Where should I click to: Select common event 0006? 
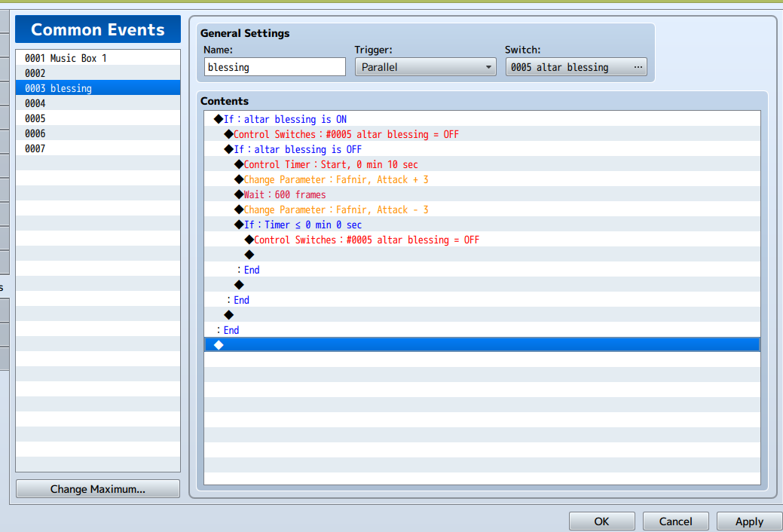(x=98, y=133)
